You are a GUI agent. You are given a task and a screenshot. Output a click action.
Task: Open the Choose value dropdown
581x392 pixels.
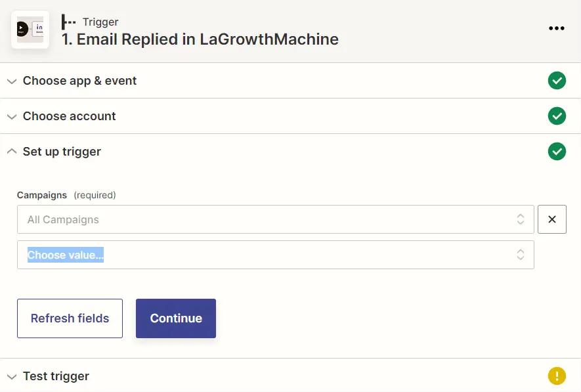(276, 254)
